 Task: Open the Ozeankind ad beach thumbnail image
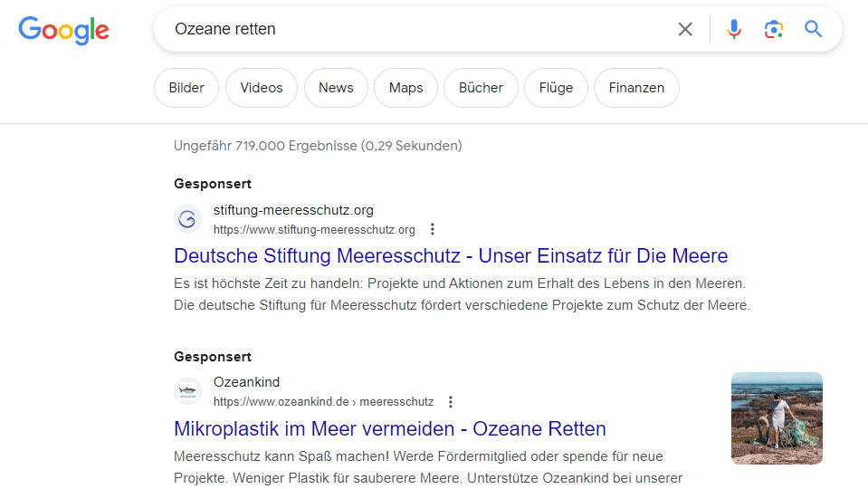[777, 418]
